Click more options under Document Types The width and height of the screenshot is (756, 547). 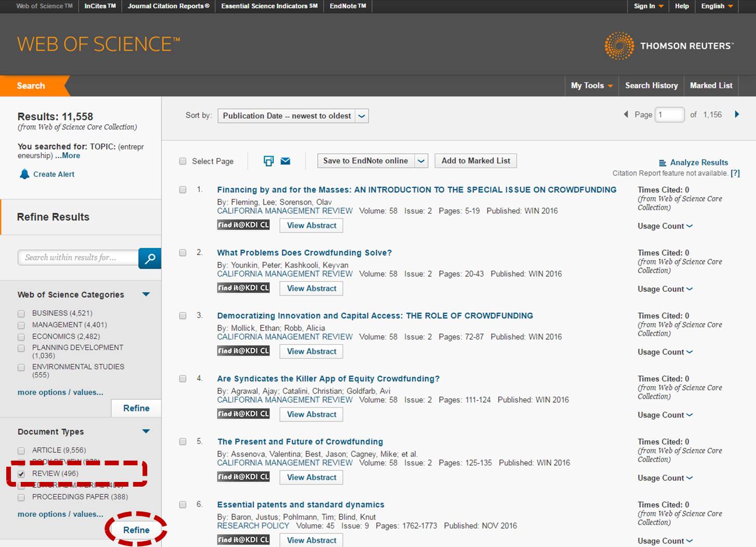(60, 514)
